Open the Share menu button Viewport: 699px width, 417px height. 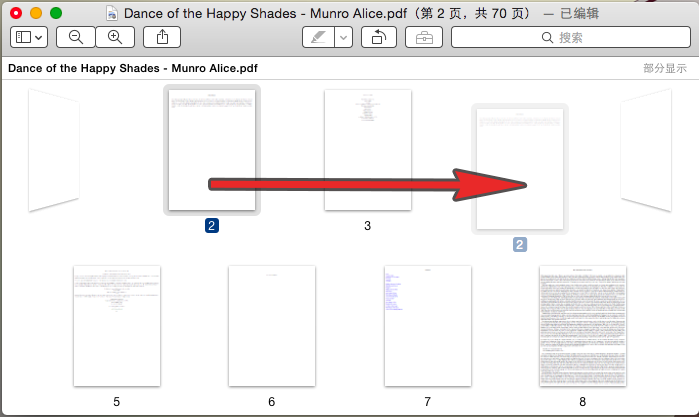tap(162, 37)
